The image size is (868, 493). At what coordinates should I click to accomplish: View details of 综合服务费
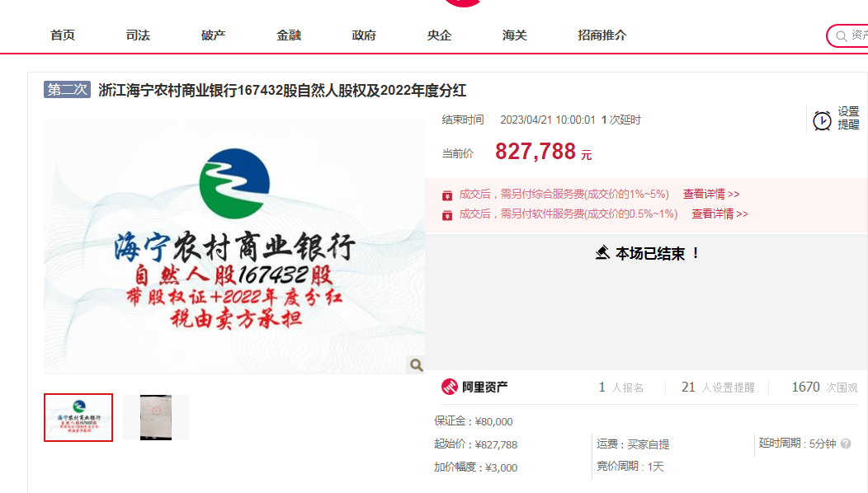[x=711, y=195]
